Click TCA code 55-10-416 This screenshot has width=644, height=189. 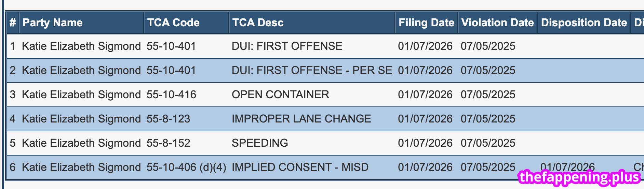(x=171, y=94)
